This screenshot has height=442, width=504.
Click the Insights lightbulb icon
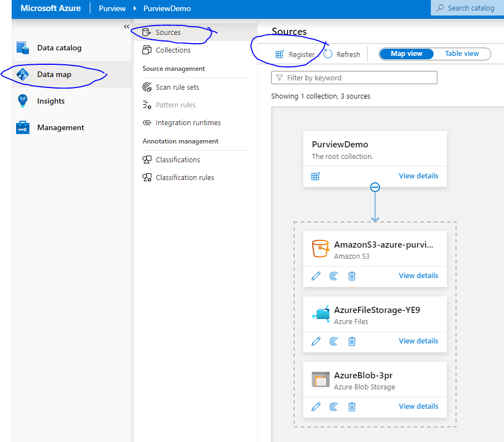[x=23, y=101]
